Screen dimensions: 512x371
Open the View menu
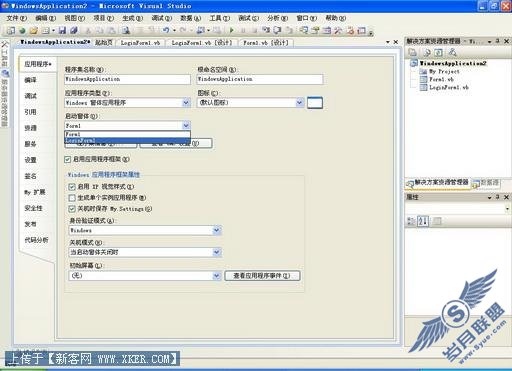[x=74, y=18]
